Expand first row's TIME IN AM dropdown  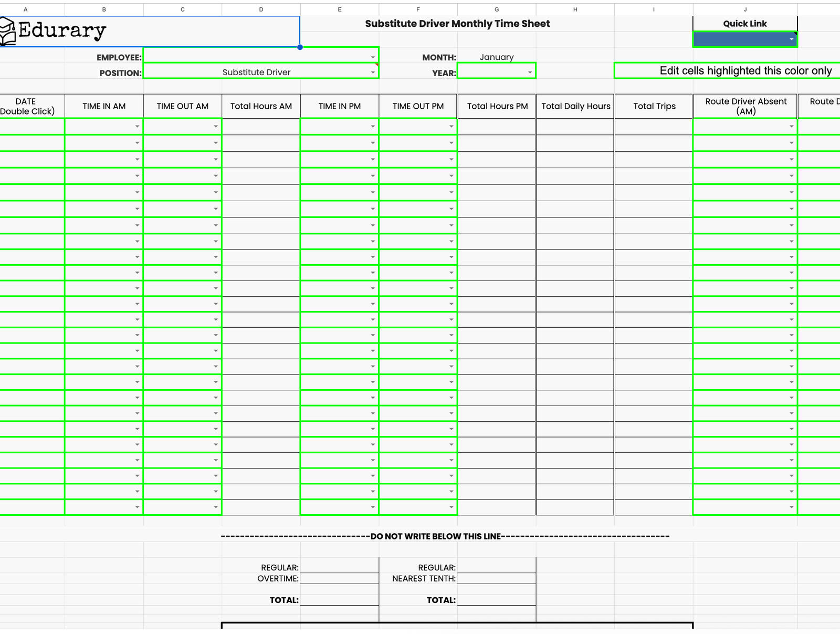click(137, 127)
